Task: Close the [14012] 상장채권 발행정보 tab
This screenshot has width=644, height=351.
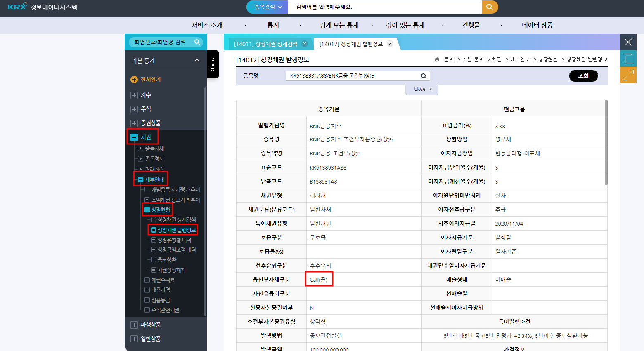Action: tap(390, 44)
